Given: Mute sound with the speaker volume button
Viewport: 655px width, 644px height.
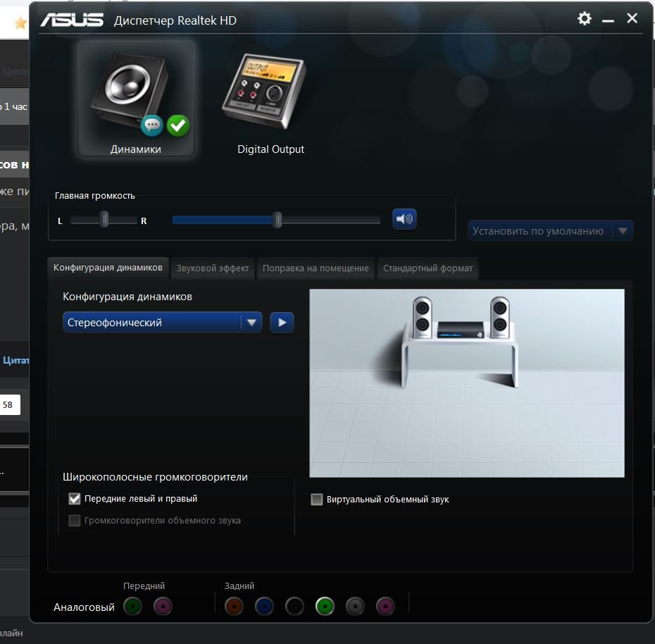Looking at the screenshot, I should point(404,219).
